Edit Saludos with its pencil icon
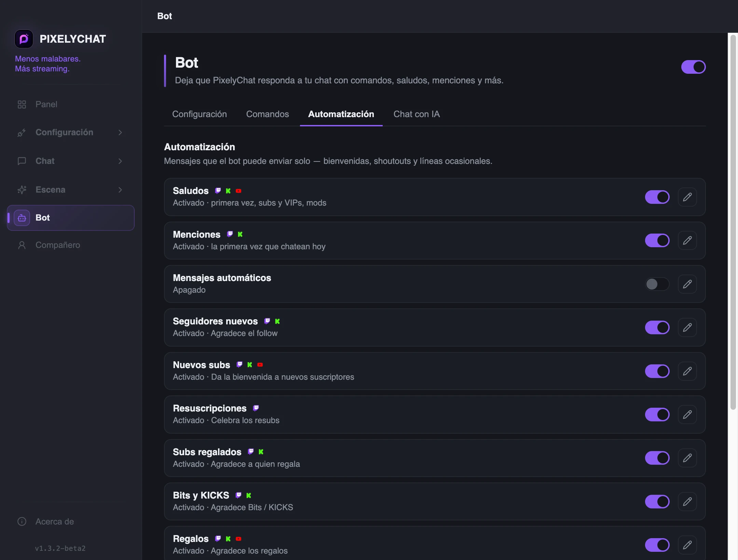This screenshot has height=560, width=738. (x=687, y=197)
